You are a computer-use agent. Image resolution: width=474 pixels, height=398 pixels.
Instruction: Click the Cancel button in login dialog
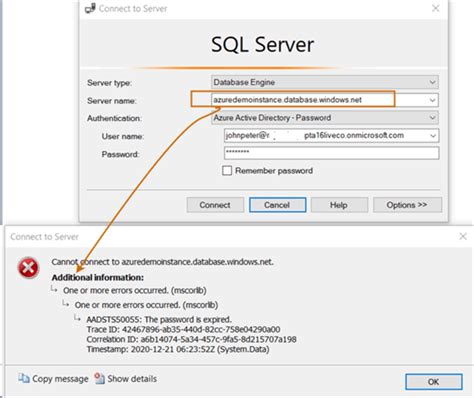(277, 205)
